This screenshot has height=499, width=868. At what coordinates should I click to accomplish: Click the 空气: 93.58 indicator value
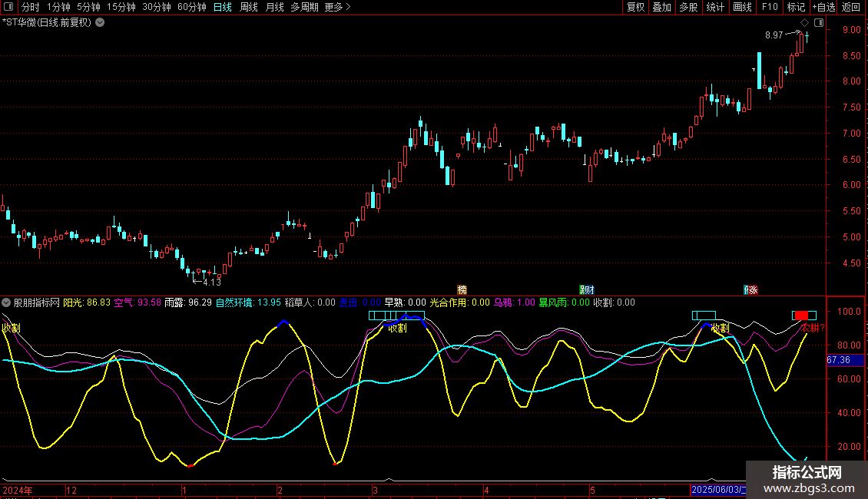(x=137, y=302)
